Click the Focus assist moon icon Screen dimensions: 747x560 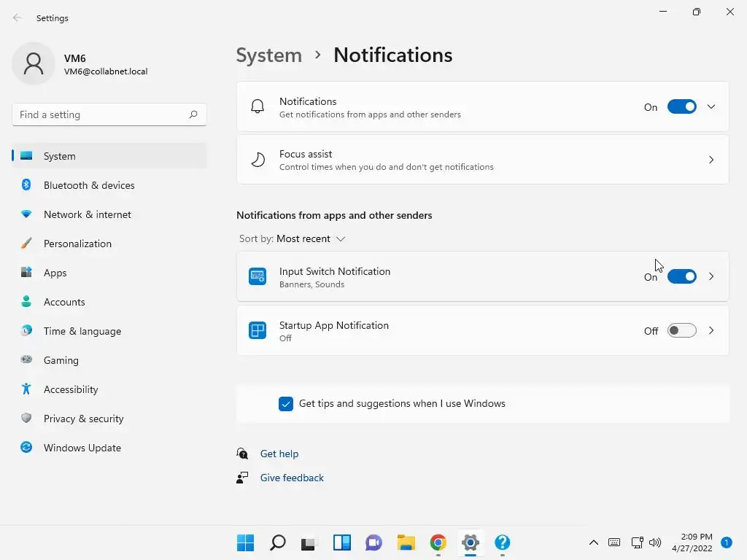(258, 160)
